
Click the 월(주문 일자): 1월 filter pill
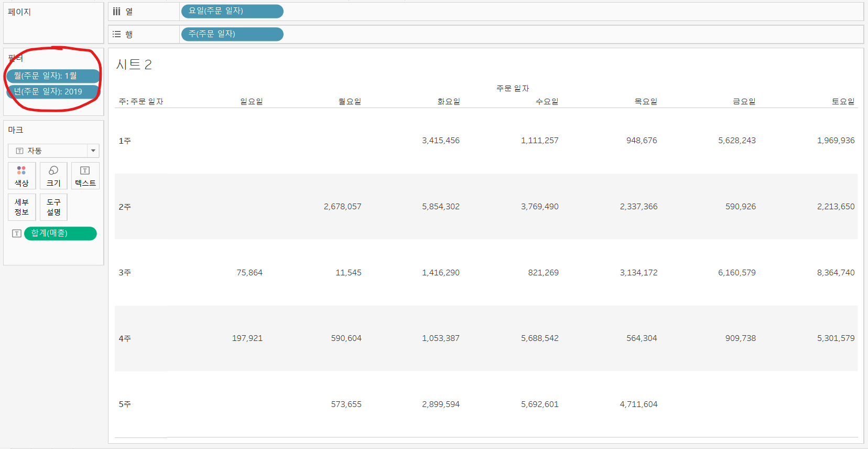(53, 76)
